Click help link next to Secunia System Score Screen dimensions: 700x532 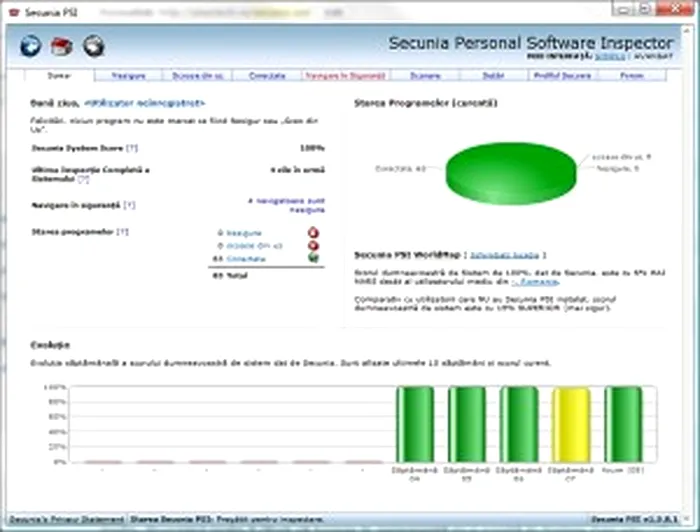click(131, 147)
